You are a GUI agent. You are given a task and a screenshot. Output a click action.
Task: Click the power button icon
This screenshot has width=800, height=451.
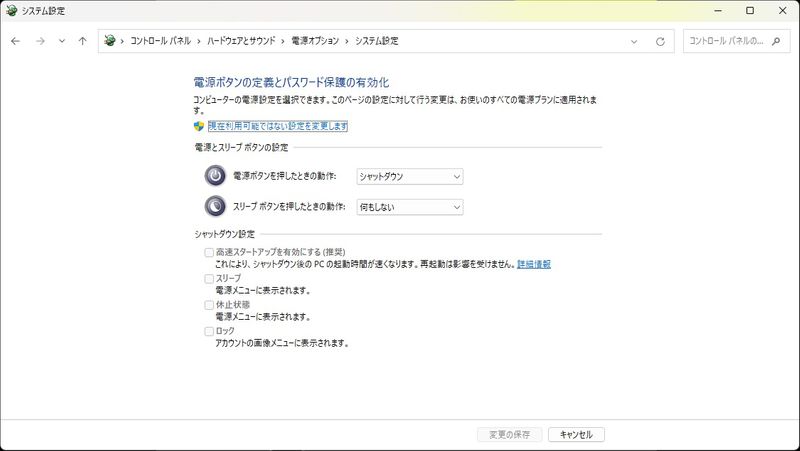215,176
